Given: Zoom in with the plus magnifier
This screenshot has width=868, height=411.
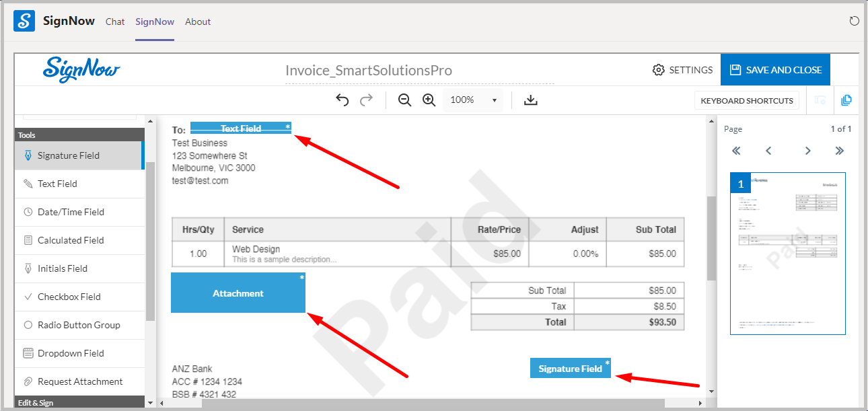Looking at the screenshot, I should (429, 100).
